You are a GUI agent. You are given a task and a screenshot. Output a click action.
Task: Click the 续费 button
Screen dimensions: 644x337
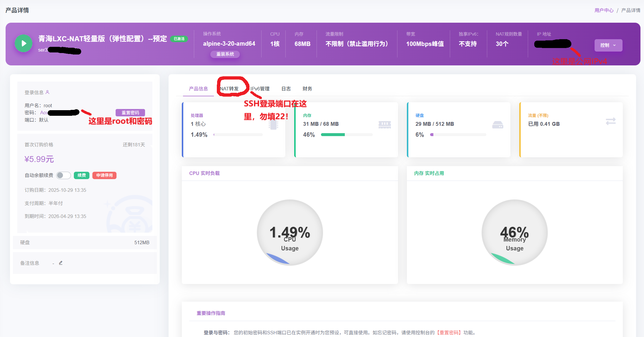point(81,175)
